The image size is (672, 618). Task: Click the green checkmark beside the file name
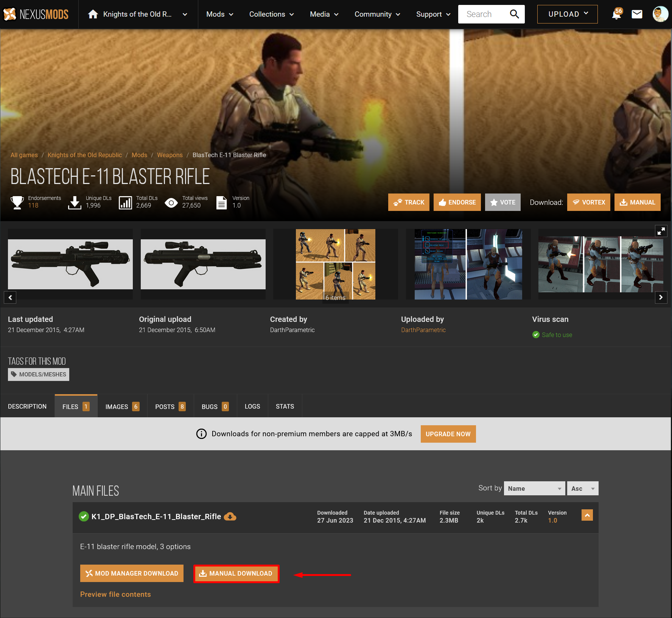pyautogui.click(x=84, y=517)
